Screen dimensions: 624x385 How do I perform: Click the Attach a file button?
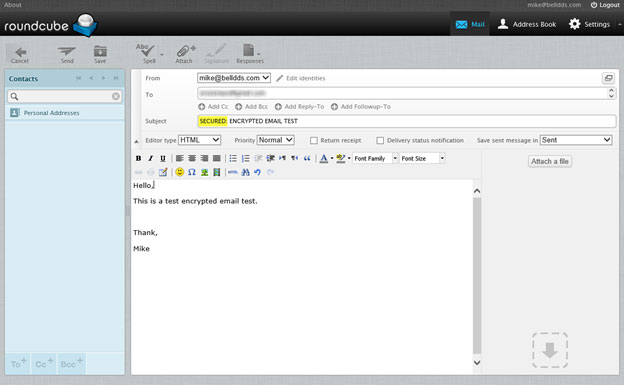click(x=550, y=161)
